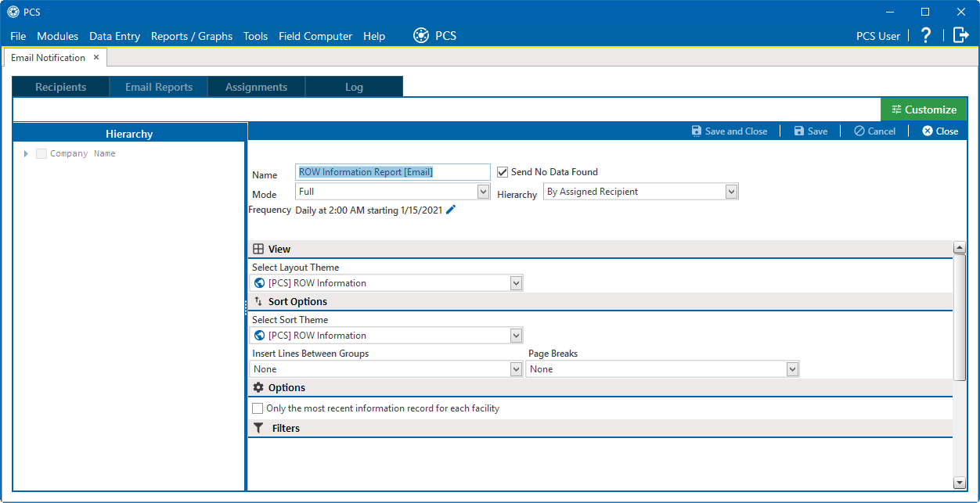Enable only most recent information record option
Viewport: 980px width, 503px height.
tap(258, 408)
